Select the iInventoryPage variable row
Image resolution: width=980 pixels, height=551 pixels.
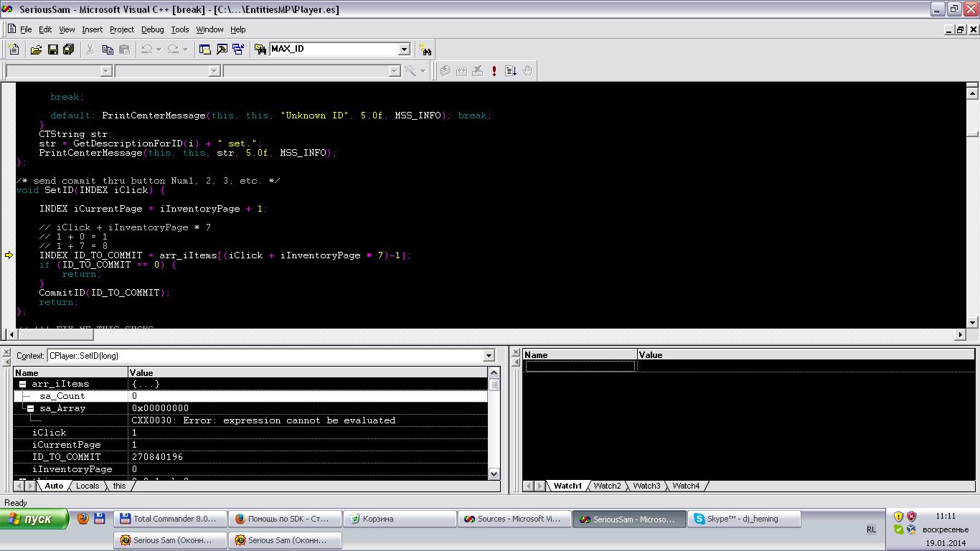click(x=250, y=468)
